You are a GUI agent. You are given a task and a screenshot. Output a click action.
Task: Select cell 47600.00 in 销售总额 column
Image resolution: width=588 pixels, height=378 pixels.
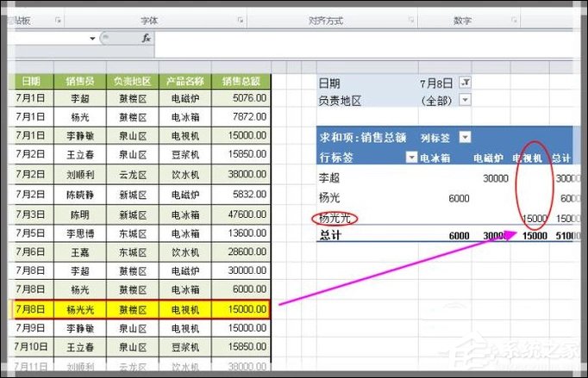241,213
